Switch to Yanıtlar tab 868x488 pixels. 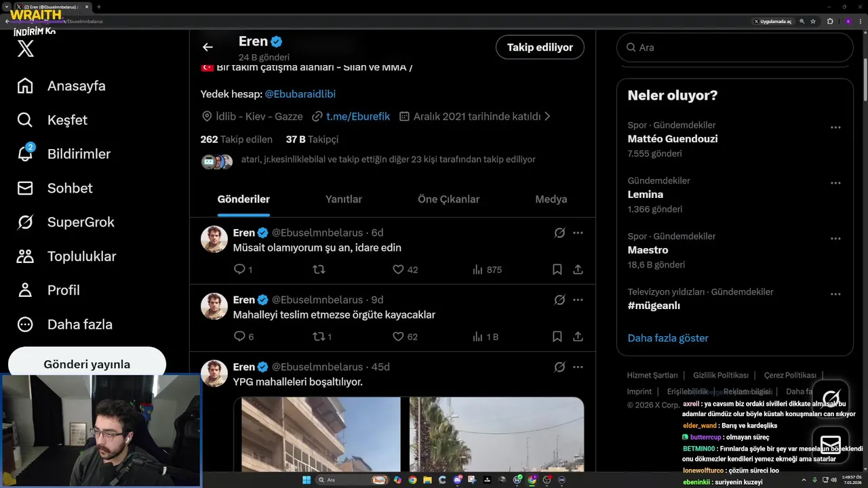344,199
